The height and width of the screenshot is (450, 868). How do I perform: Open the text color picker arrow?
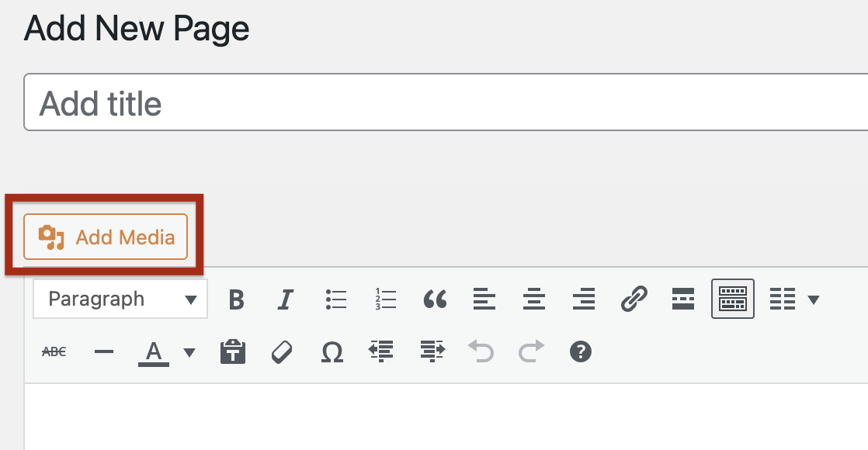(x=189, y=351)
